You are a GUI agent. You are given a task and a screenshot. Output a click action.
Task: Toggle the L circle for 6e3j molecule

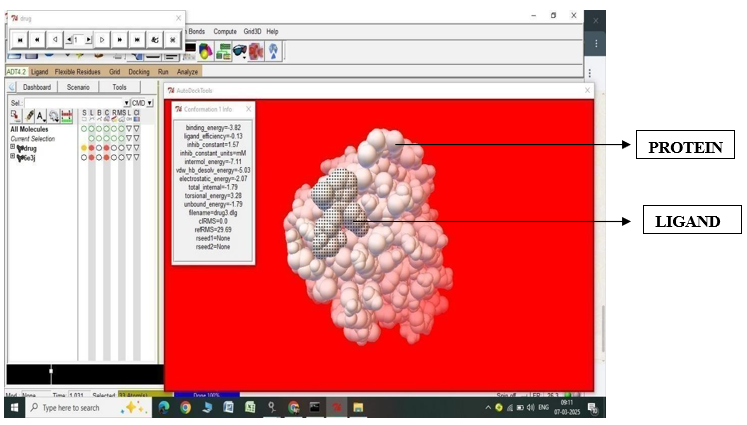tap(93, 157)
